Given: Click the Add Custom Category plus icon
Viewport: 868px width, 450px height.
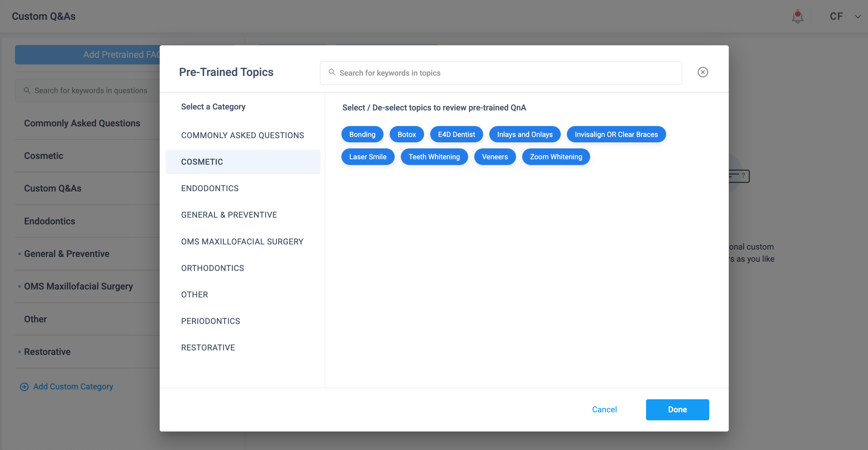Looking at the screenshot, I should click(24, 387).
